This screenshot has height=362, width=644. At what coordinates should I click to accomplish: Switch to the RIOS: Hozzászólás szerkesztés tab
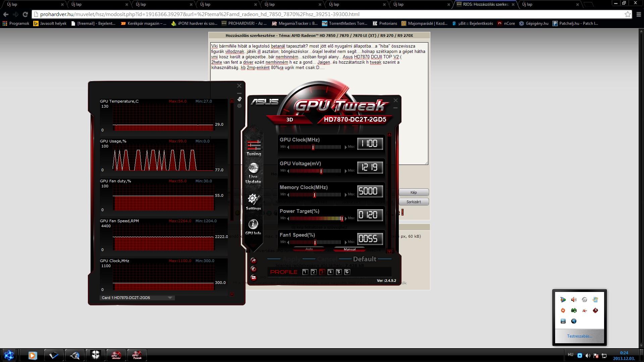pyautogui.click(x=485, y=4)
